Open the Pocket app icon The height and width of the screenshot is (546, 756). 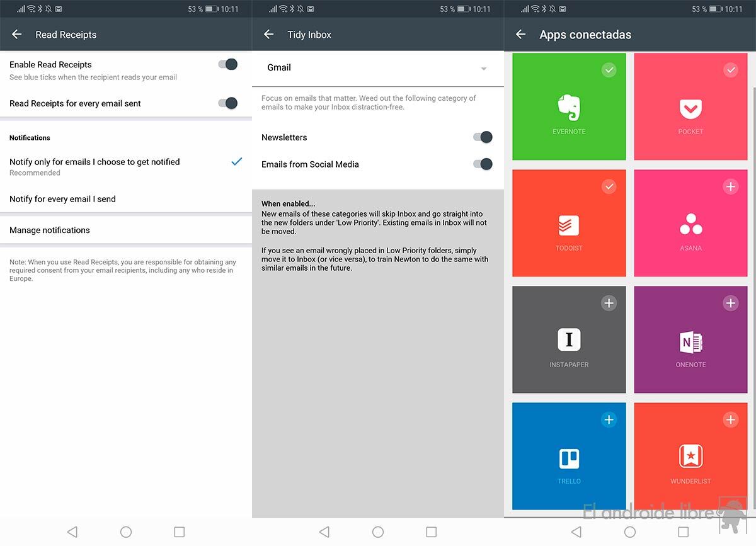690,109
